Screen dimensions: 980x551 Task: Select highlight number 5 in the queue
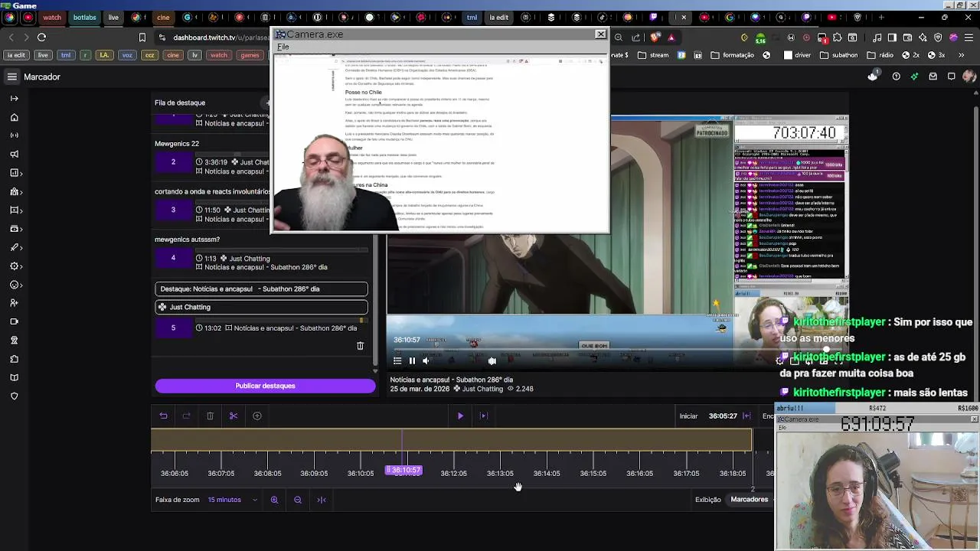[x=173, y=328]
